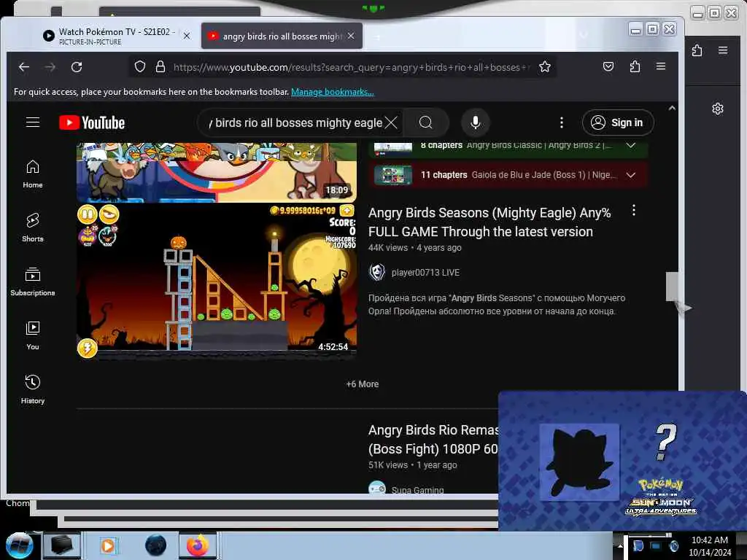Screen dimensions: 747x560
Task: Open the clock showing 10:42 AM
Action: tap(709, 546)
